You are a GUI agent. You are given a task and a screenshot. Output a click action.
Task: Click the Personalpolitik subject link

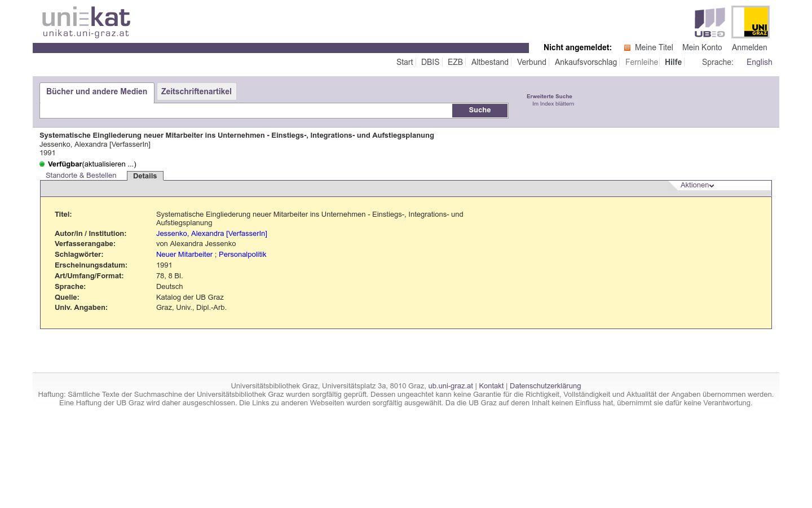pos(242,255)
